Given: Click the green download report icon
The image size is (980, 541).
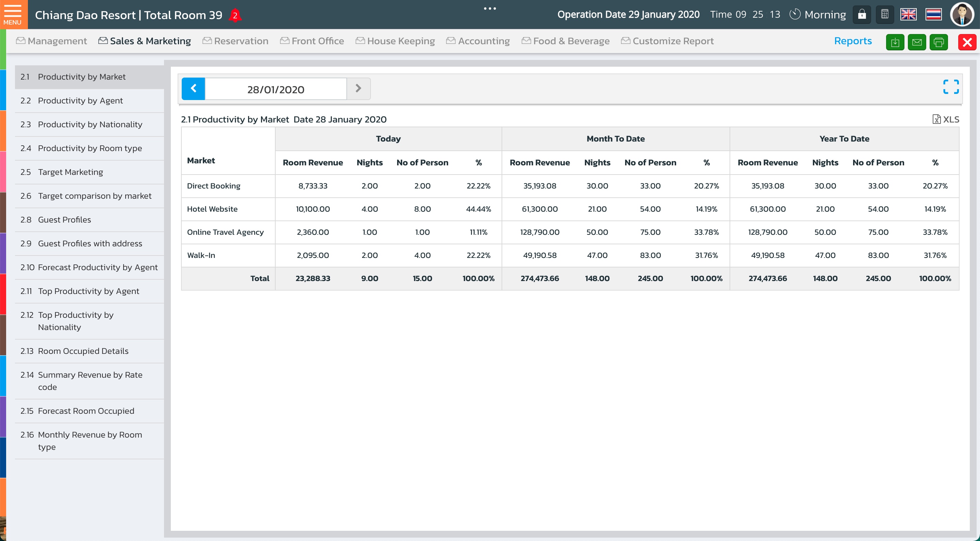Looking at the screenshot, I should tap(895, 42).
